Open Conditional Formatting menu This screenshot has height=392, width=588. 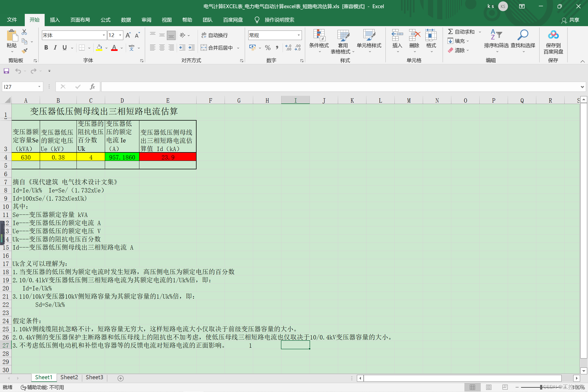[319, 41]
